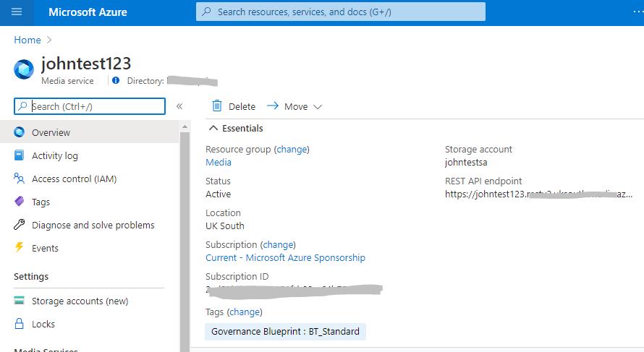Screen dimensions: 644x352
Task: Open the Media resource group link
Action: coord(219,162)
